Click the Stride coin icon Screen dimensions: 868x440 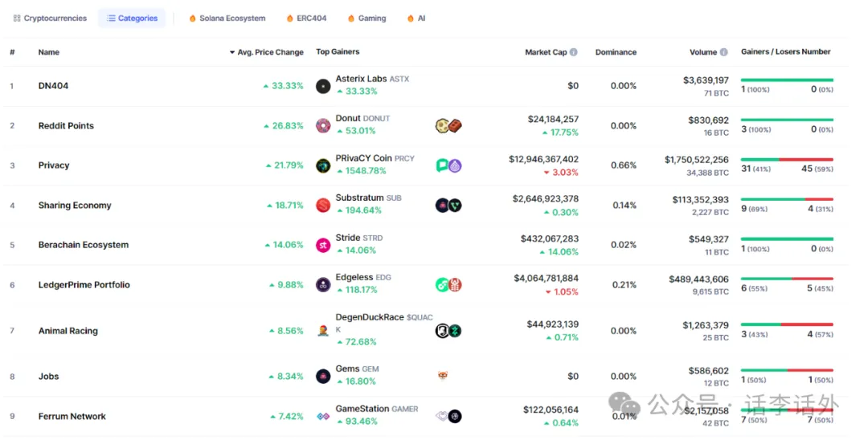coord(323,245)
